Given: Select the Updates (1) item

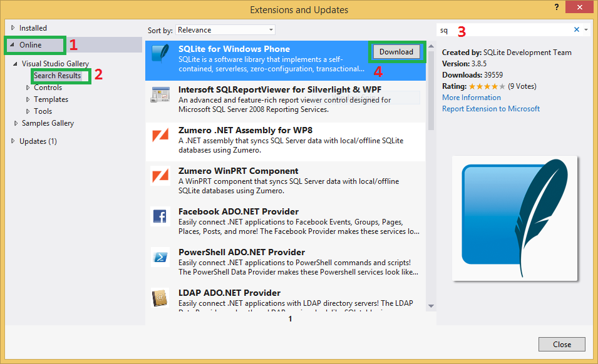Looking at the screenshot, I should [38, 141].
